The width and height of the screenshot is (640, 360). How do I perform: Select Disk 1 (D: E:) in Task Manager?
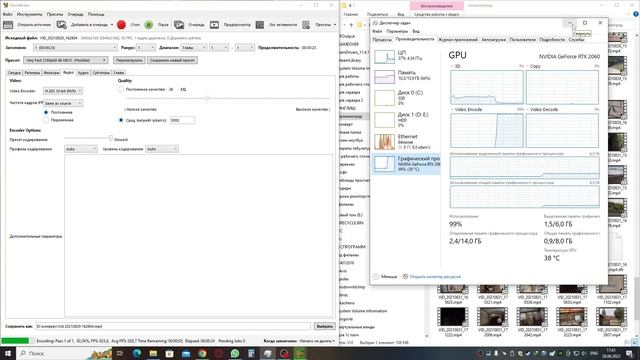[x=406, y=120]
